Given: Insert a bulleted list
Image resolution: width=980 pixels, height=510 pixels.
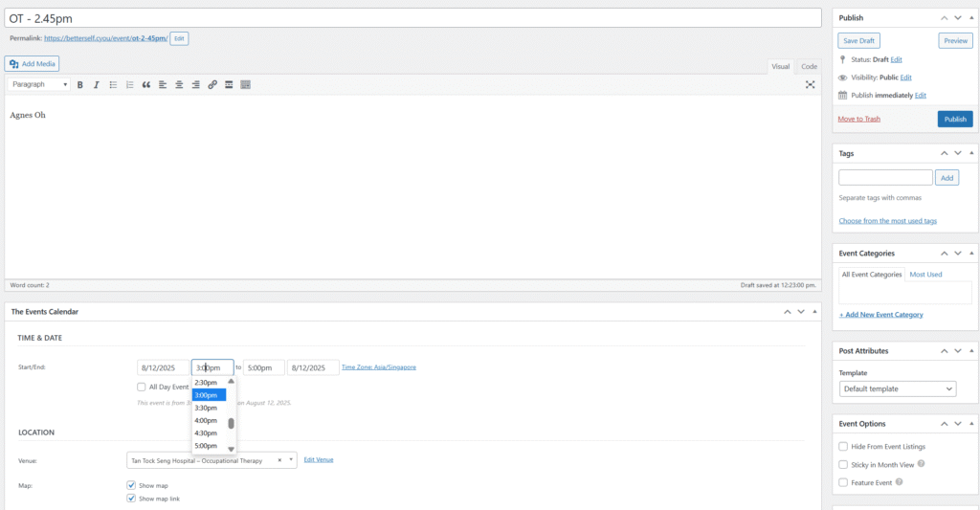Looking at the screenshot, I should 113,85.
